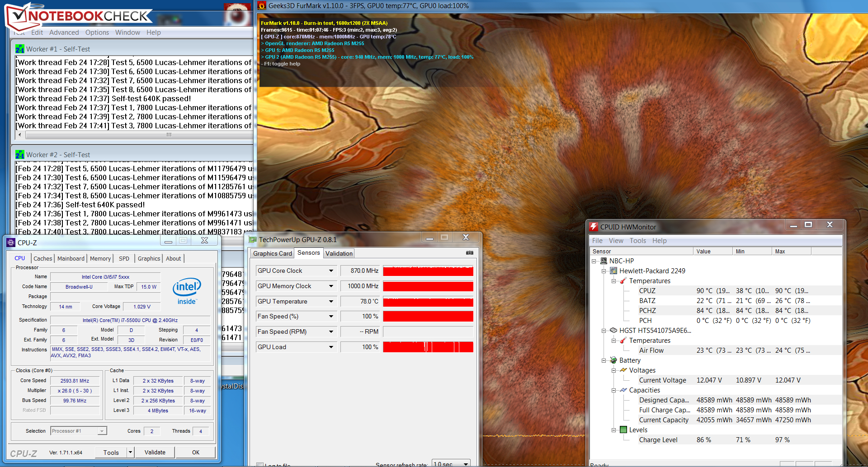Click the CPU-Z title bar app icon
This screenshot has width=868, height=467.
click(x=11, y=243)
